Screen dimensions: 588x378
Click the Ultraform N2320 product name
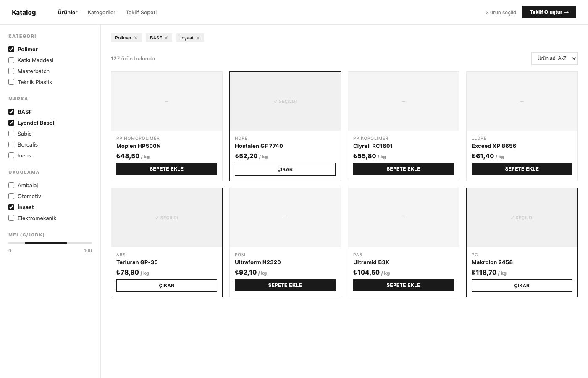point(258,262)
